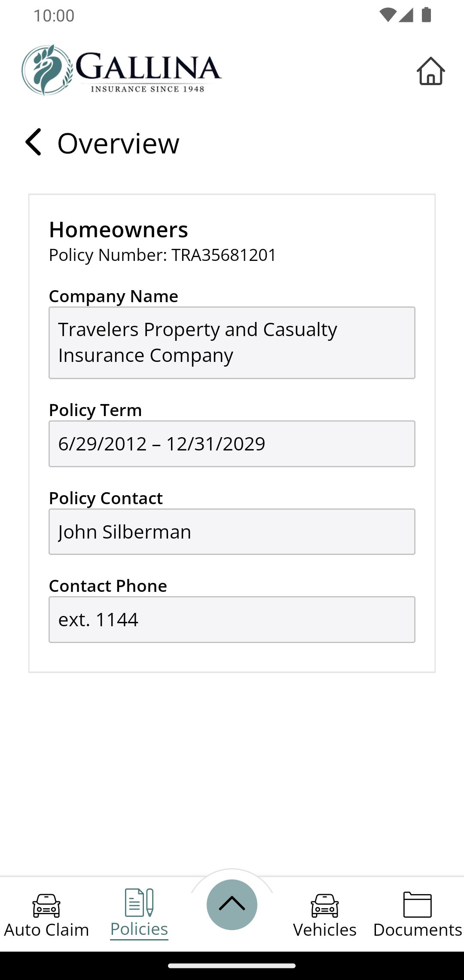
Task: Select the Policies tab label
Action: (x=139, y=929)
